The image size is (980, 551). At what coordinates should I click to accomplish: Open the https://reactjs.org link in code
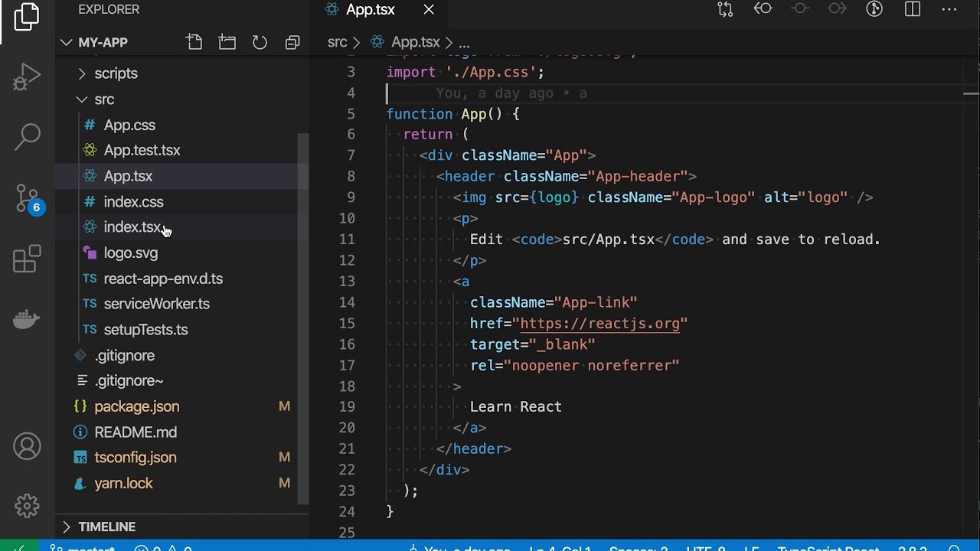pyautogui.click(x=600, y=324)
